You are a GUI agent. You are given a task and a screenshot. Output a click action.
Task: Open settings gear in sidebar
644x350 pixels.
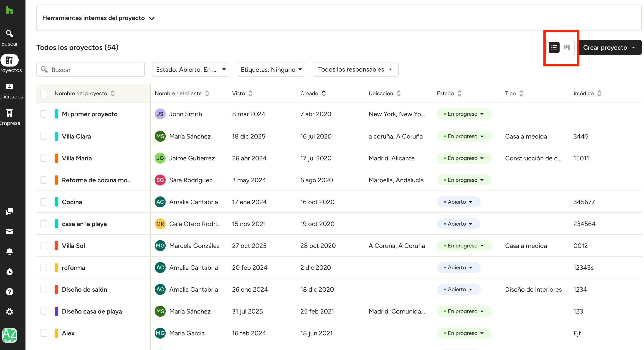pyautogui.click(x=10, y=312)
